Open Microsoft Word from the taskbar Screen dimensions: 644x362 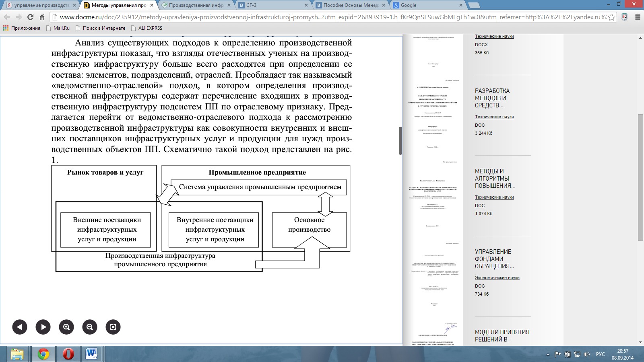(x=92, y=354)
